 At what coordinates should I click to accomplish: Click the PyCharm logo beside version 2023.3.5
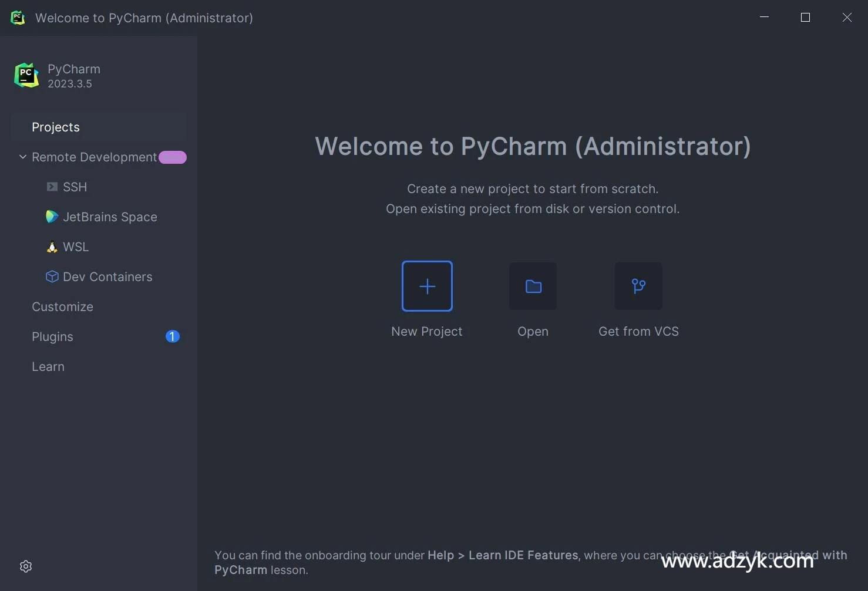26,75
